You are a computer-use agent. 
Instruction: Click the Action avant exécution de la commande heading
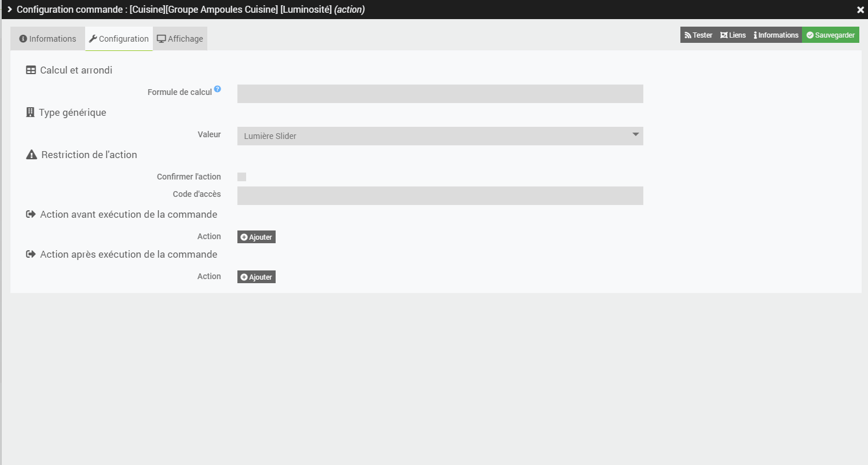coord(129,214)
